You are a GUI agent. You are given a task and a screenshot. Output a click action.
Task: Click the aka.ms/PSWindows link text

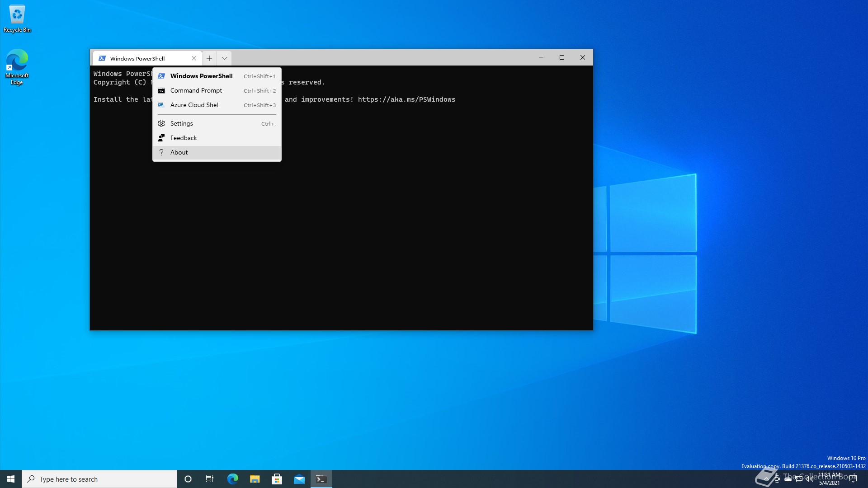click(407, 99)
